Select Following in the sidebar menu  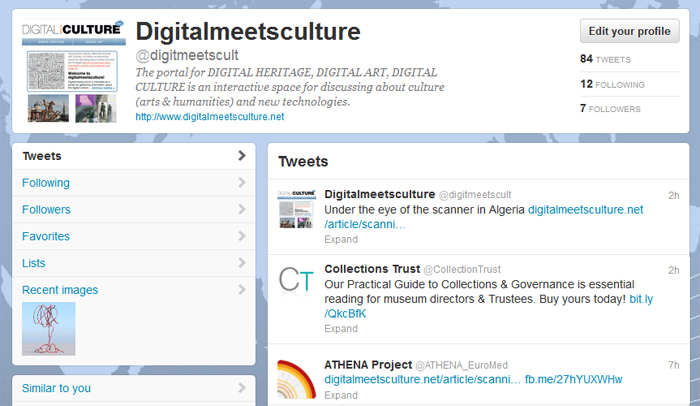click(x=46, y=183)
